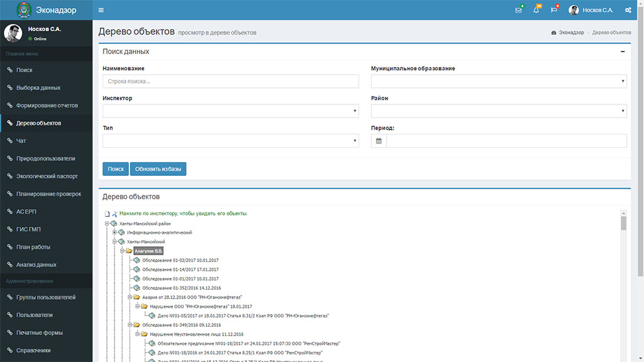The height and width of the screenshot is (362, 644).
Task: Open the notifications bell icon
Action: 536,10
